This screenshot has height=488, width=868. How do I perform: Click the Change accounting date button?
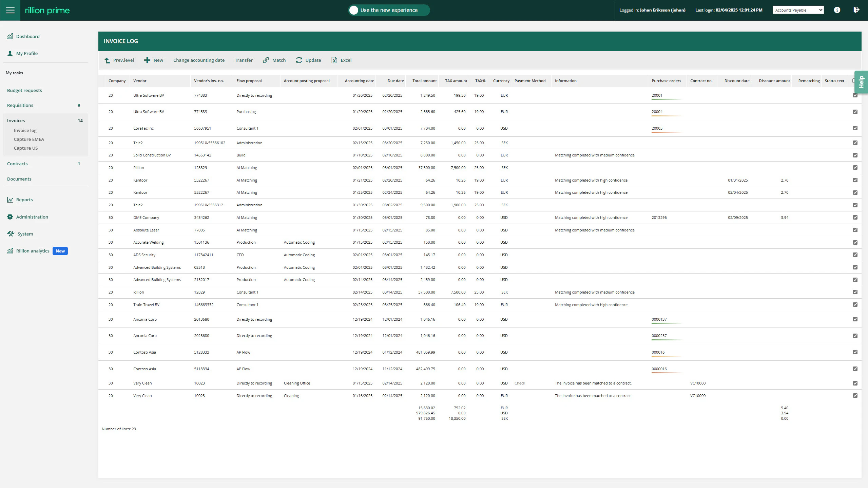199,60
